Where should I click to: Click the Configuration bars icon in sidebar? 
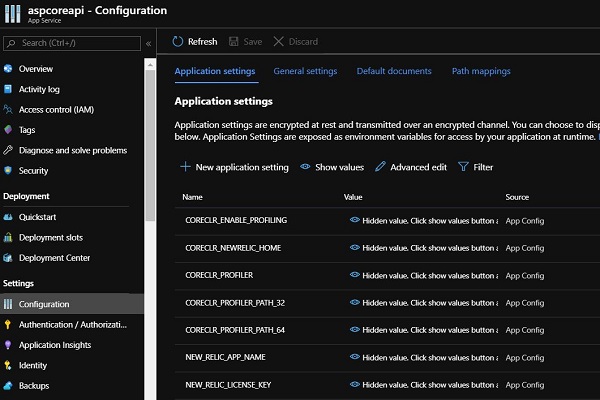[8, 304]
